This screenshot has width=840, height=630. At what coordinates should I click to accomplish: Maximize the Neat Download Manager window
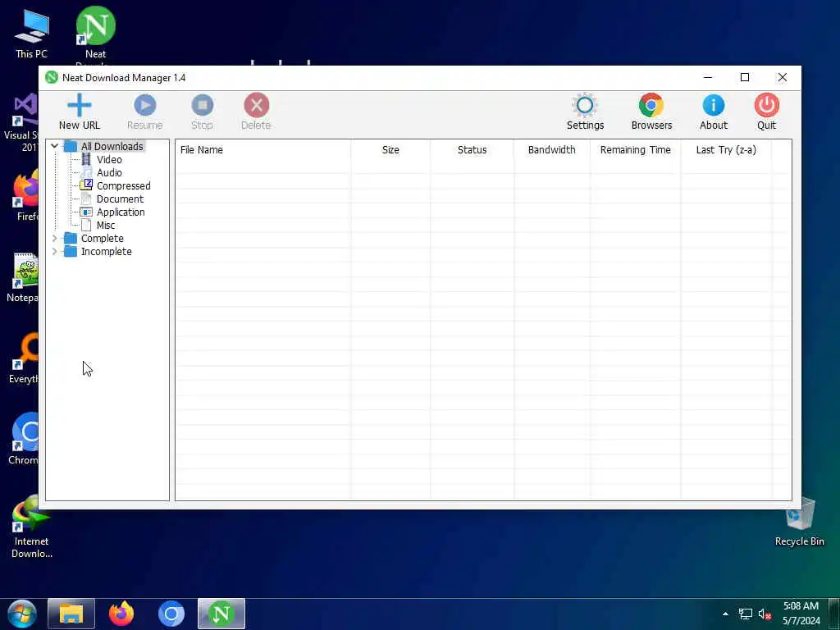tap(745, 78)
